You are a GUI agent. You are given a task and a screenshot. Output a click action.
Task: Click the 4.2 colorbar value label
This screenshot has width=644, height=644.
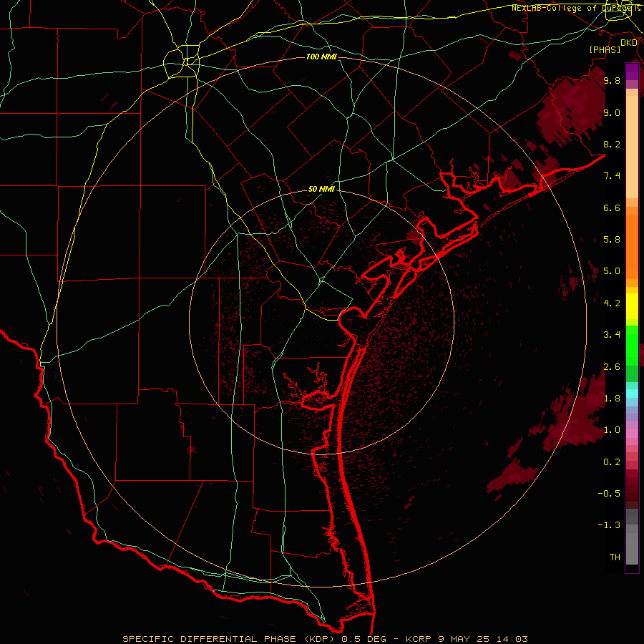(x=612, y=303)
